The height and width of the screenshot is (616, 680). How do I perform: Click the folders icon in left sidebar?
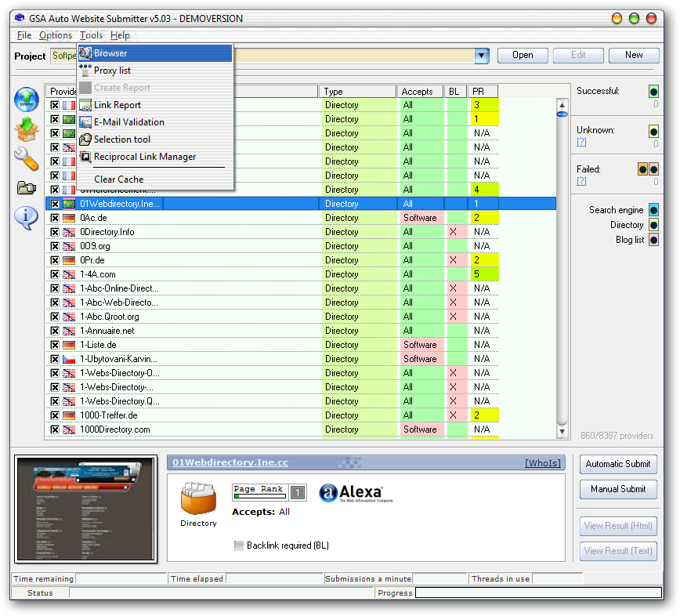tap(27, 188)
